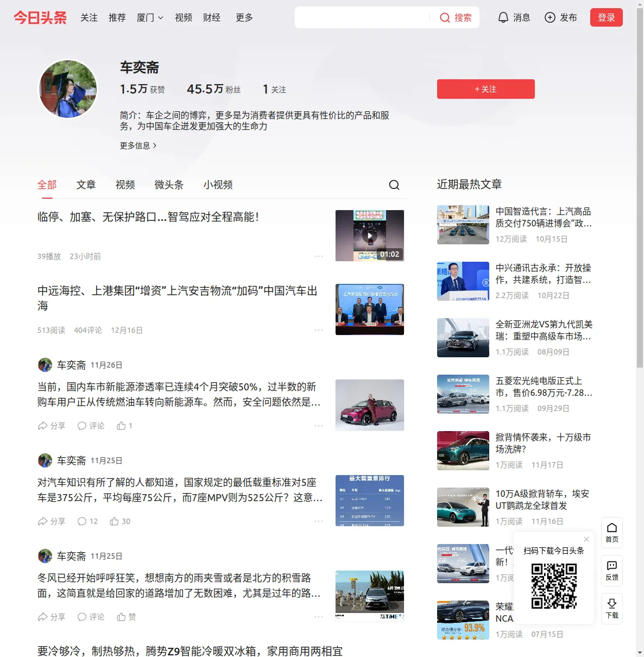644x657 pixels.
Task: Open more options for the 冬风 post
Action: click(x=319, y=617)
